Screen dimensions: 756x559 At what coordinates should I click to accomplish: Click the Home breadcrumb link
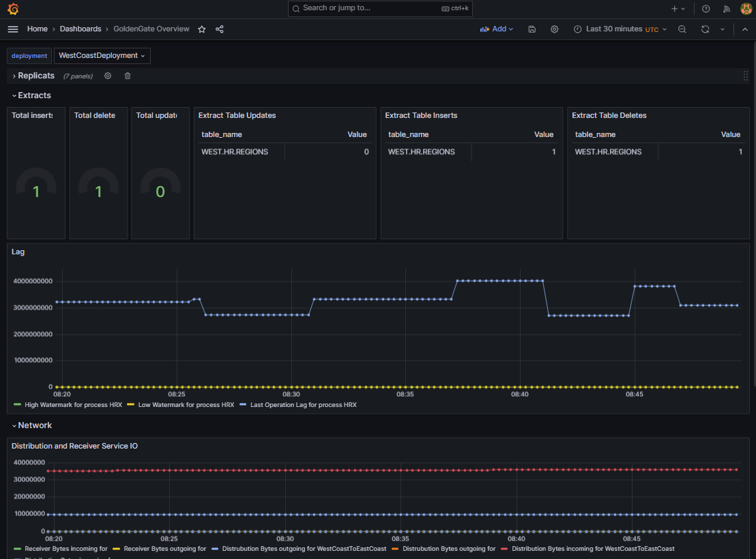[x=37, y=29]
